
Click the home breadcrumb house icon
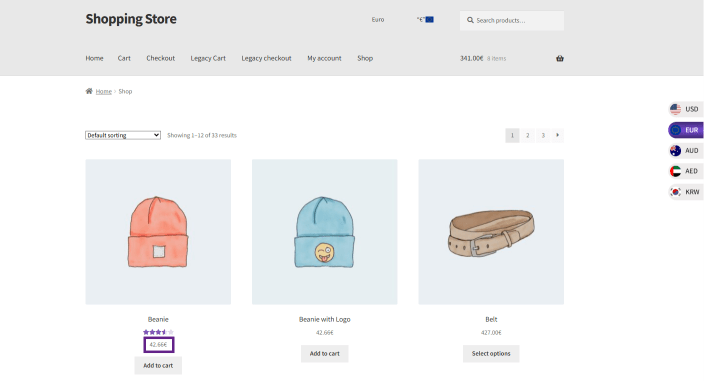pyautogui.click(x=89, y=91)
